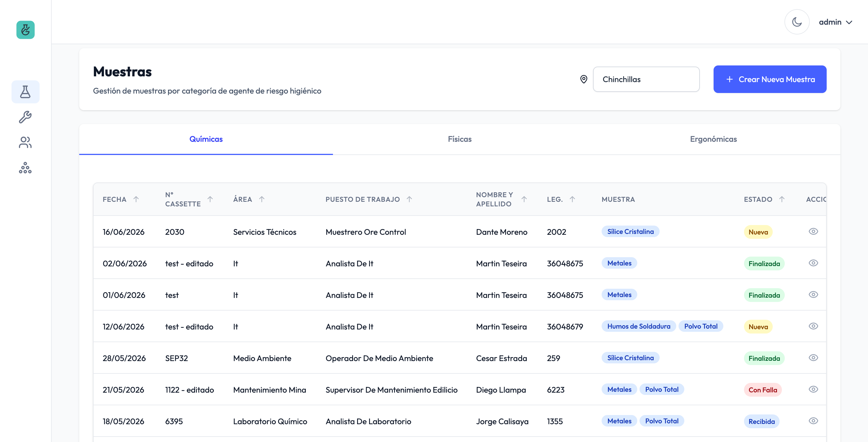
Task: Sort by Puesto de Trabajo arrow icon
Action: point(409,199)
